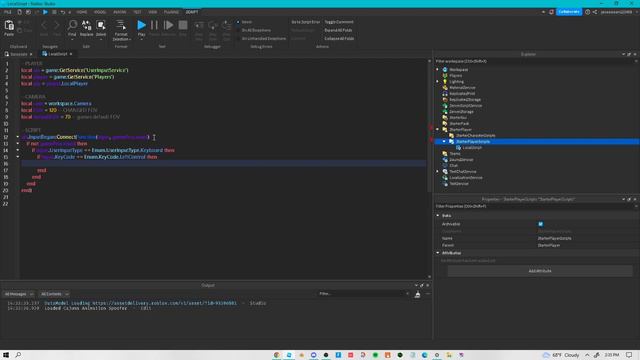
Task: Show hidden system tray icons
Action: tap(587, 355)
